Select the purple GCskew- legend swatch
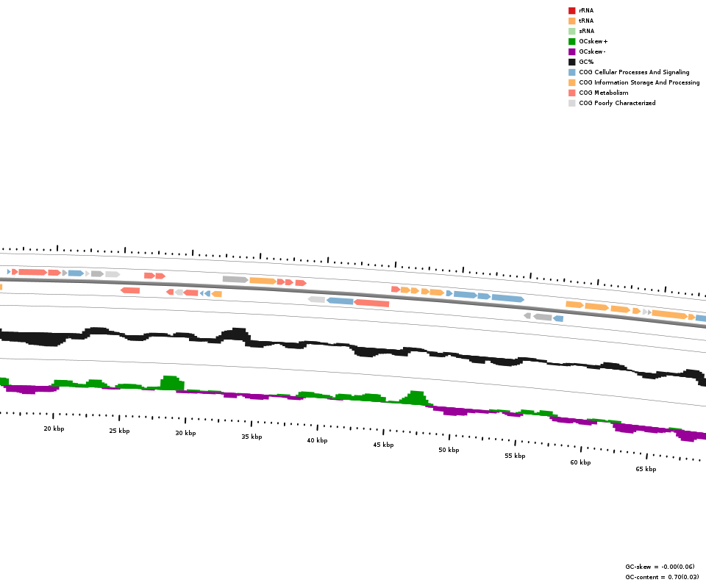Image resolution: width=706 pixels, height=588 pixels. click(572, 51)
